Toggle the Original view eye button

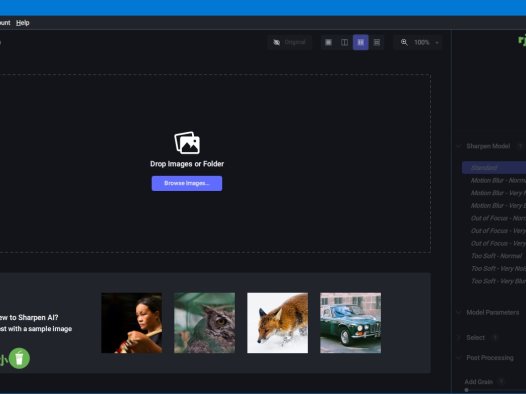[289, 42]
